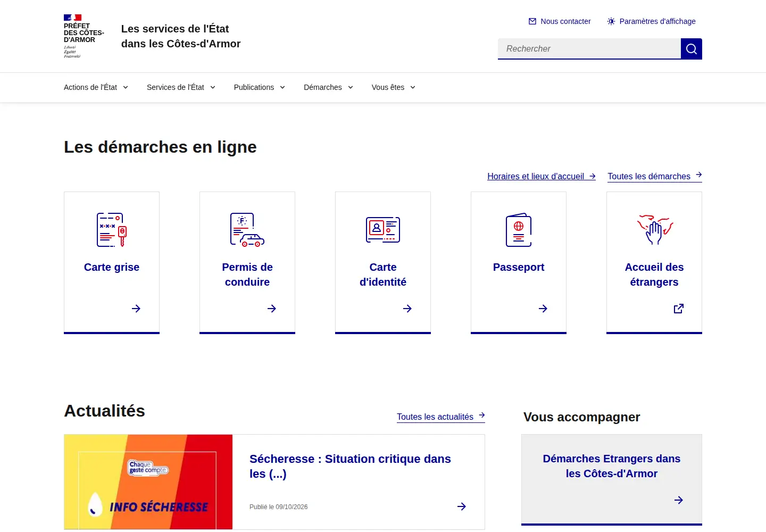This screenshot has height=532, width=766.
Task: Expand the Vous êtes menu
Action: click(394, 87)
